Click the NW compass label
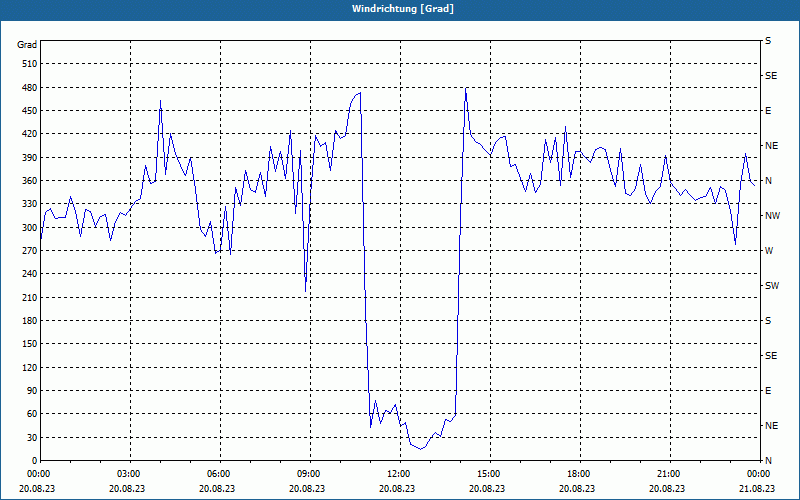 click(772, 216)
